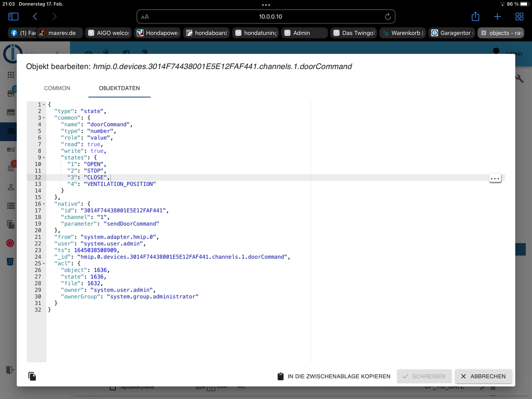
Task: Collapse the root object at line 1
Action: click(44, 105)
